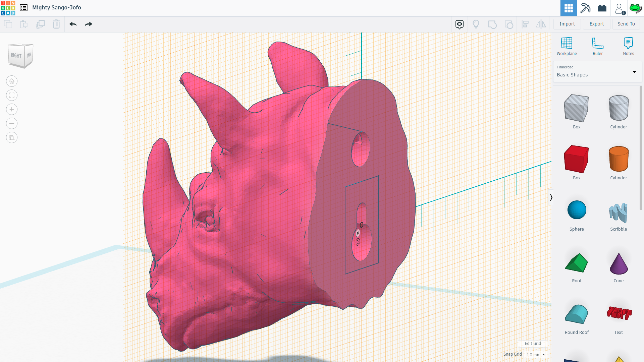The image size is (644, 362).
Task: Click the Group shapes icon
Action: (x=492, y=24)
